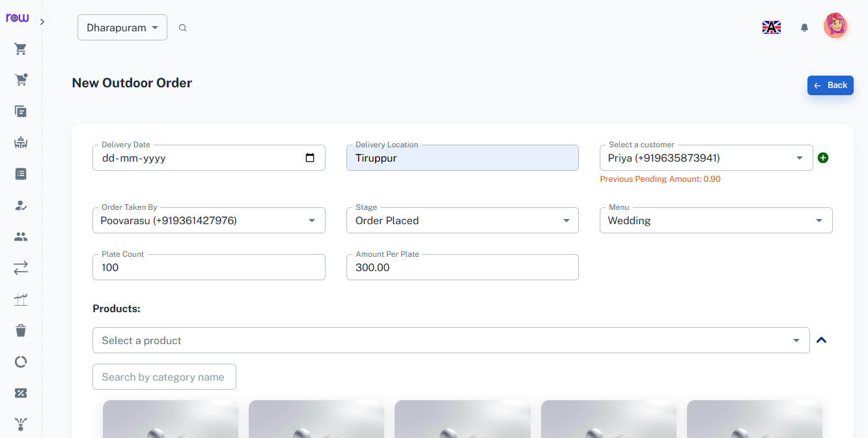Screen dimensions: 868x438
Task: Click the Back button
Action: (x=830, y=85)
